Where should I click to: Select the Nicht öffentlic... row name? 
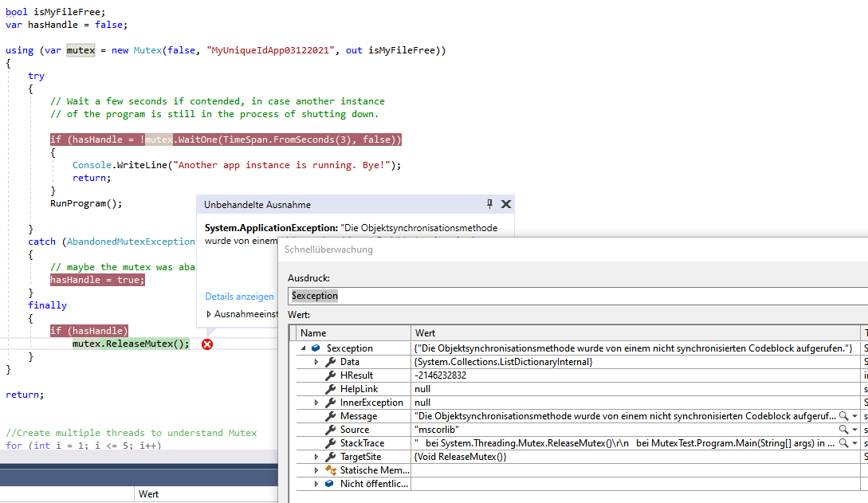click(374, 484)
